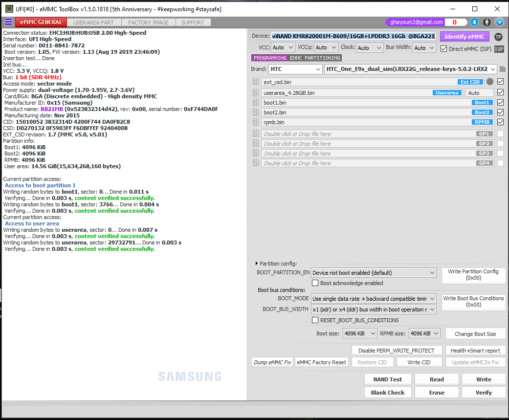Viewport: 509px width, 420px height.
Task: Click the eMMC Factory Reset button
Action: click(x=322, y=362)
